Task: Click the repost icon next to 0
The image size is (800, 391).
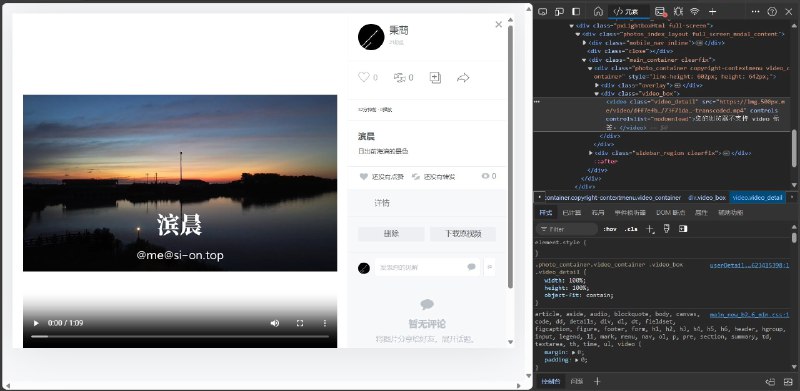Action: click(x=399, y=78)
